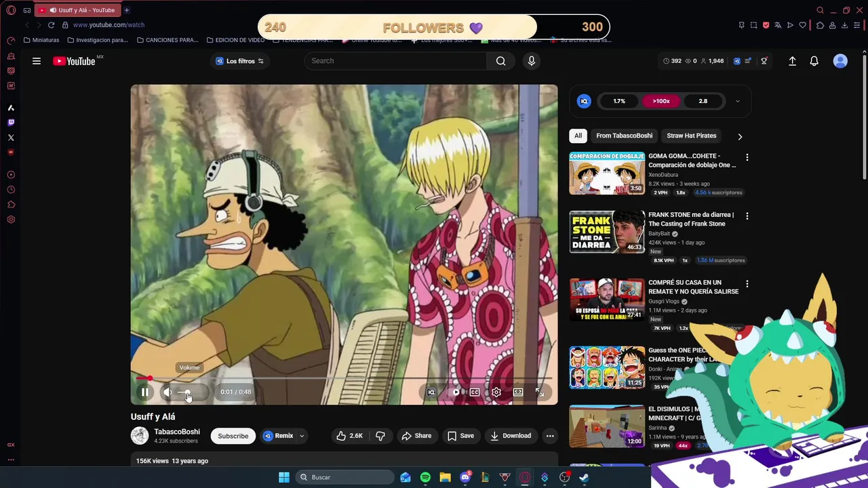Select the Straw Hat Pirates chip
This screenshot has width=868, height=488.
tap(691, 136)
